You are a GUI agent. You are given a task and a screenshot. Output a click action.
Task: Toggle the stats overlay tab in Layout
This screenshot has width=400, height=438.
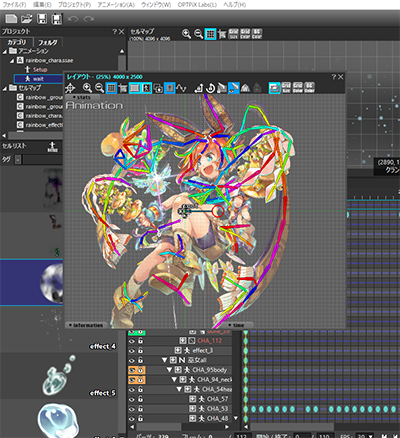point(83,97)
